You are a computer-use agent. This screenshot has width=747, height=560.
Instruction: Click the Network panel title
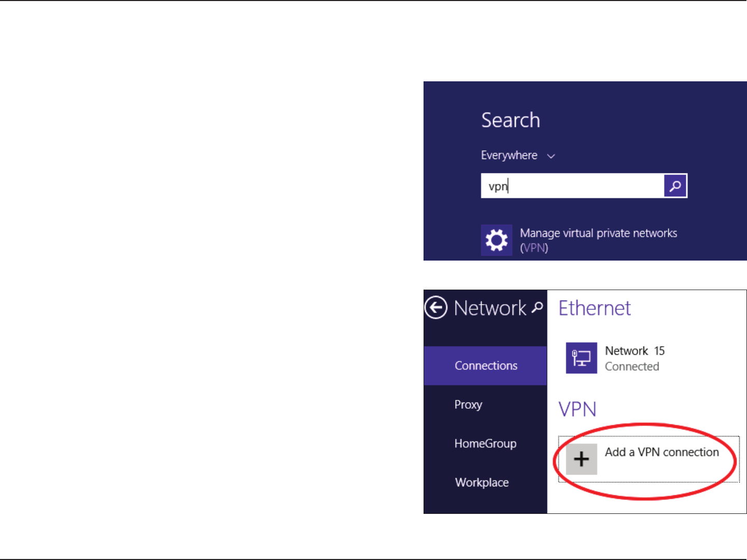pos(490,308)
